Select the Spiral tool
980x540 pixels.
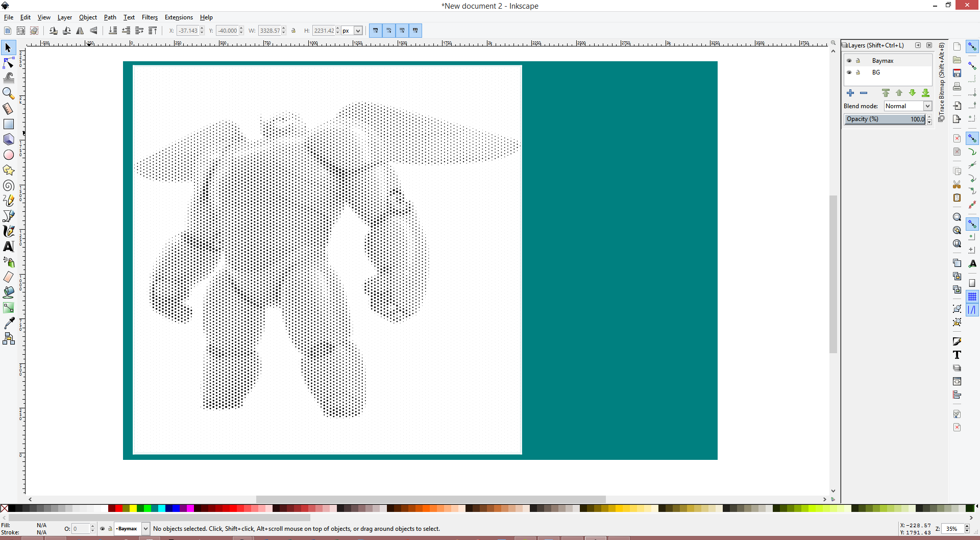[x=8, y=185]
